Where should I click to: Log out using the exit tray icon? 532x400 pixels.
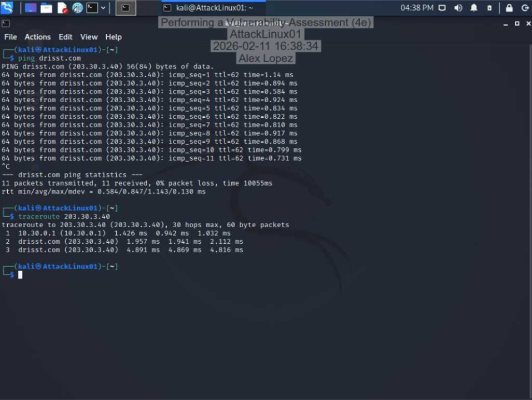(525, 8)
